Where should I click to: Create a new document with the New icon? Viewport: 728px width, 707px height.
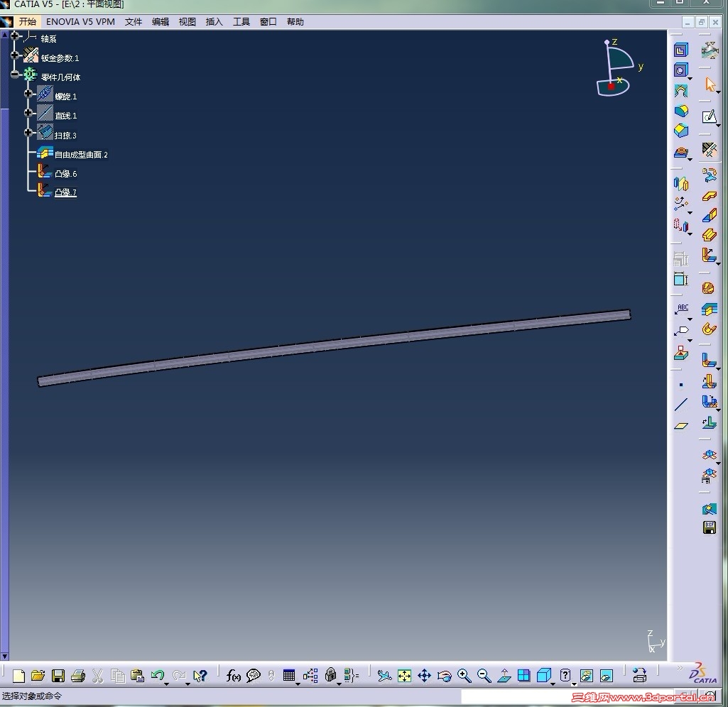point(18,676)
